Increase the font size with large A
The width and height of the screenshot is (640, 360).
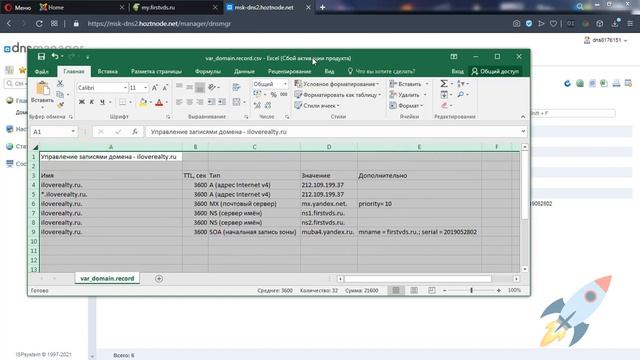tap(155, 88)
